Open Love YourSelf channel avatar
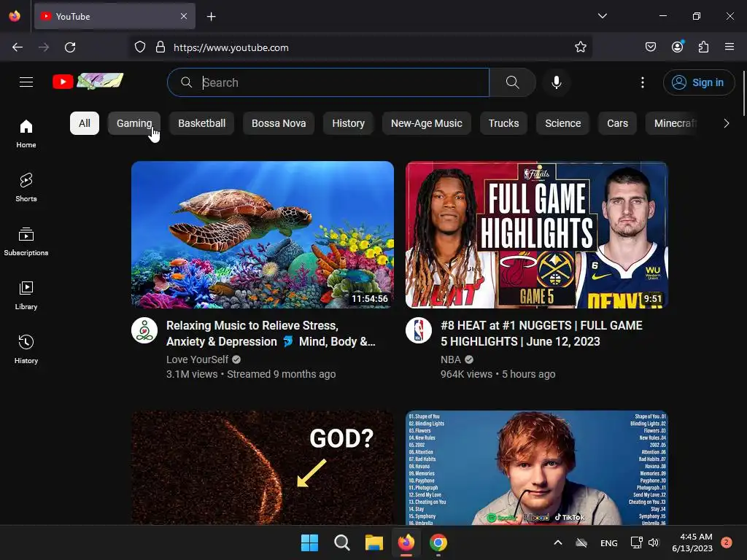This screenshot has height=560, width=747. tap(144, 330)
